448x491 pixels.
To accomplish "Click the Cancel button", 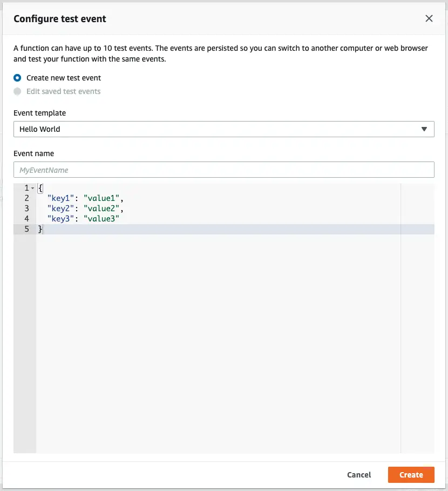I will pyautogui.click(x=358, y=474).
